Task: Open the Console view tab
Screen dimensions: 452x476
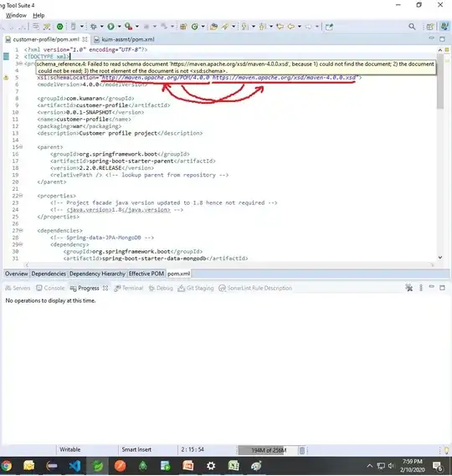Action: [50, 288]
